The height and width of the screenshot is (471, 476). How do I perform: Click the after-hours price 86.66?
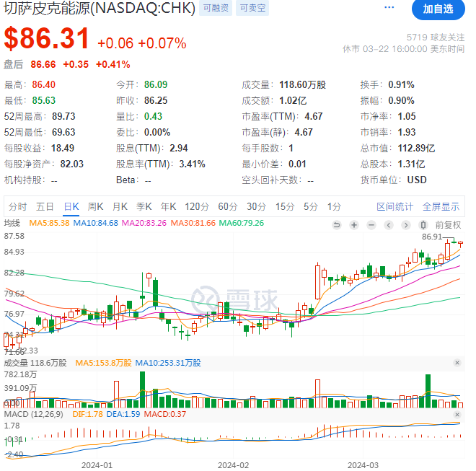click(x=43, y=64)
